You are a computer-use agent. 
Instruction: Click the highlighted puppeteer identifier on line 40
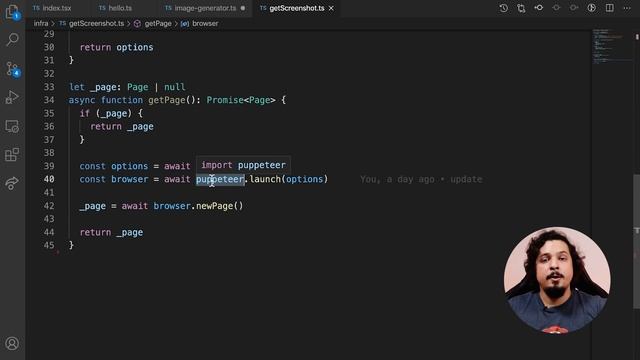[x=220, y=179]
